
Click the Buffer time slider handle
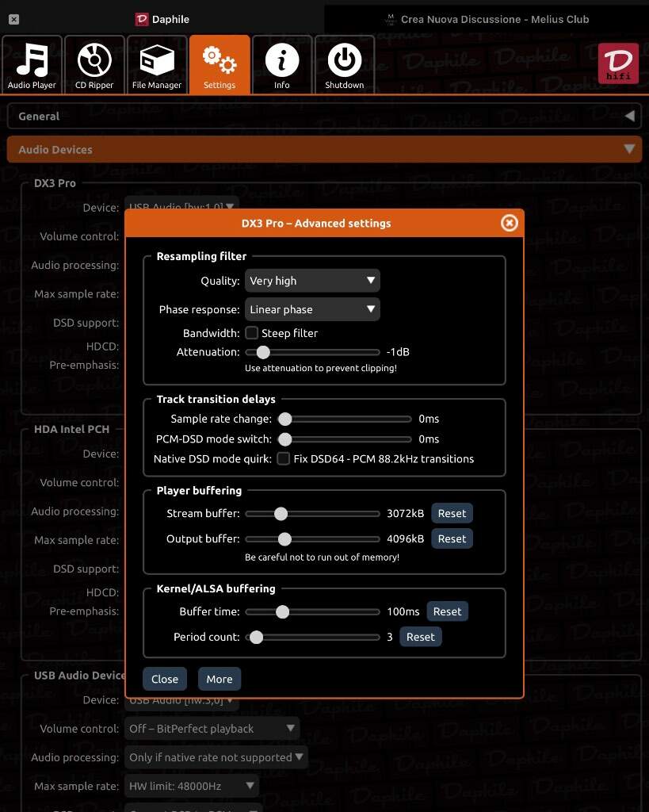point(283,612)
